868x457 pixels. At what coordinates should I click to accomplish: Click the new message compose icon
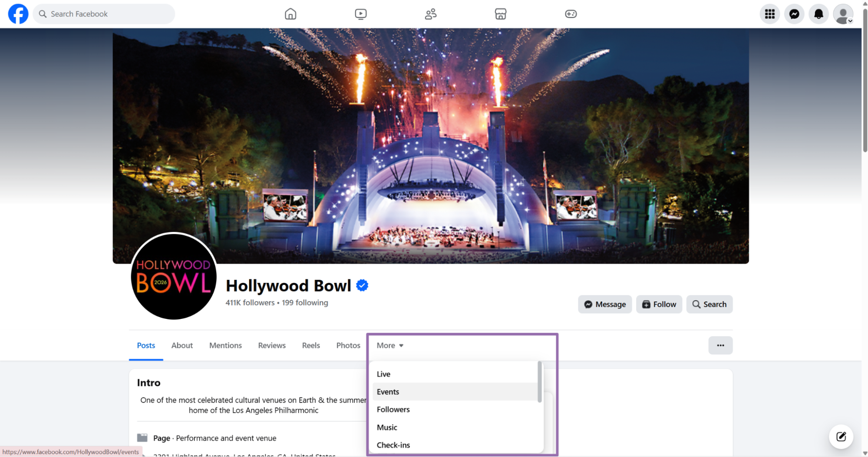click(841, 437)
